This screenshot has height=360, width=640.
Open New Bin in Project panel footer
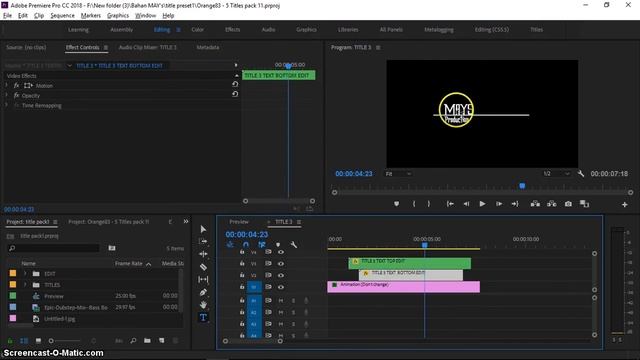point(147,340)
